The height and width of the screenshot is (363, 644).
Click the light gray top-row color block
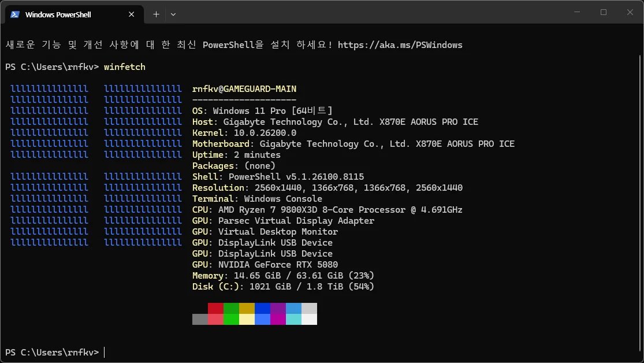309,308
